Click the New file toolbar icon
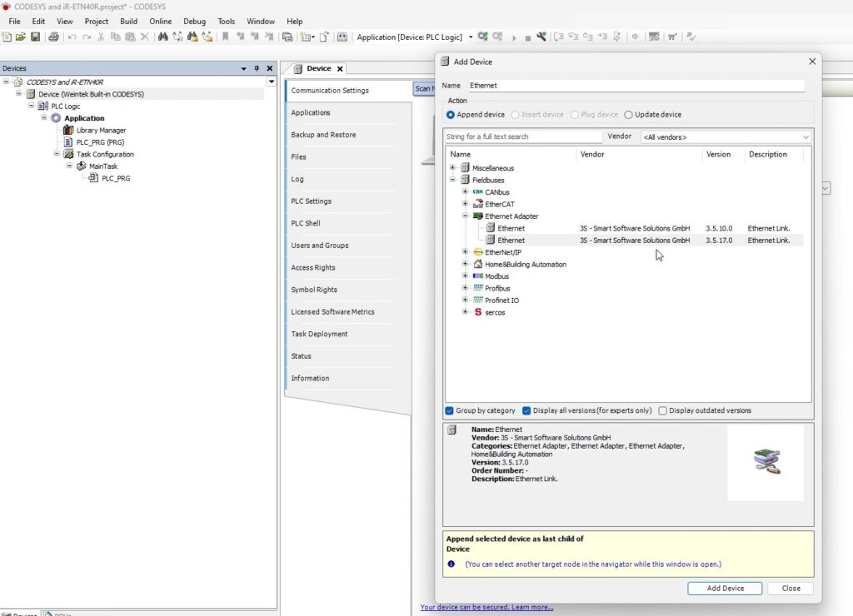The image size is (853, 616). coord(7,37)
